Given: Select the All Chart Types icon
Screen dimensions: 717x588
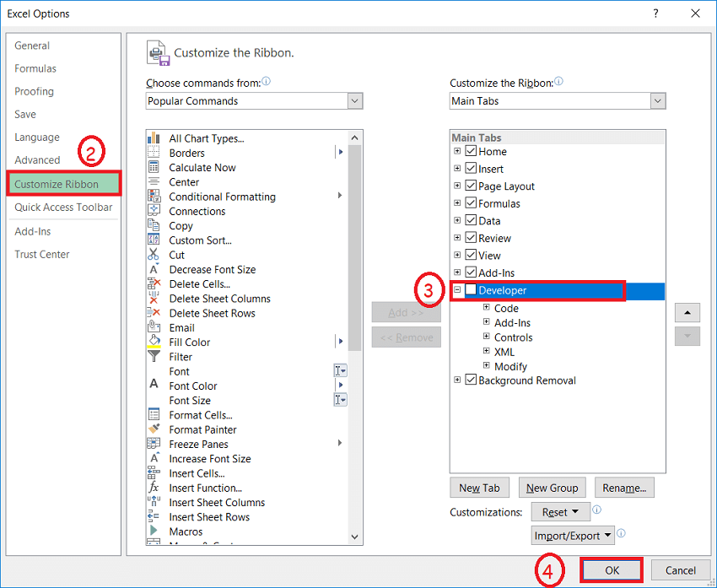Looking at the screenshot, I should tap(154, 138).
